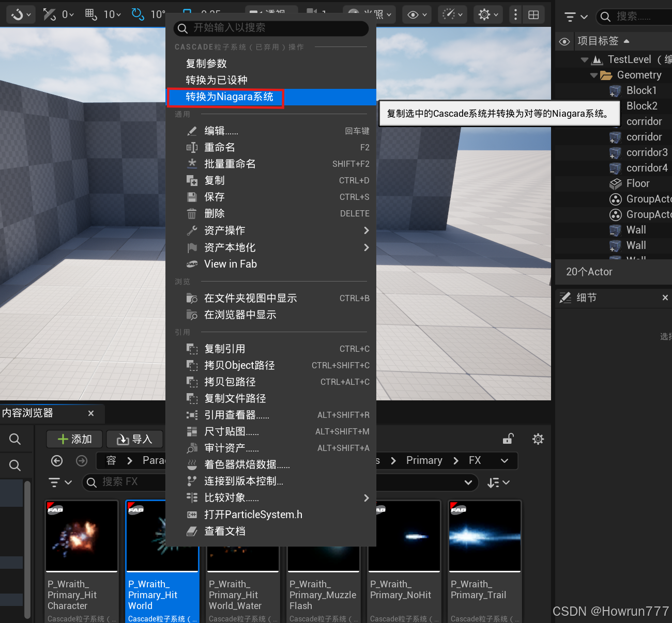
Task: Expand the 资产操作 submenu
Action: (271, 230)
